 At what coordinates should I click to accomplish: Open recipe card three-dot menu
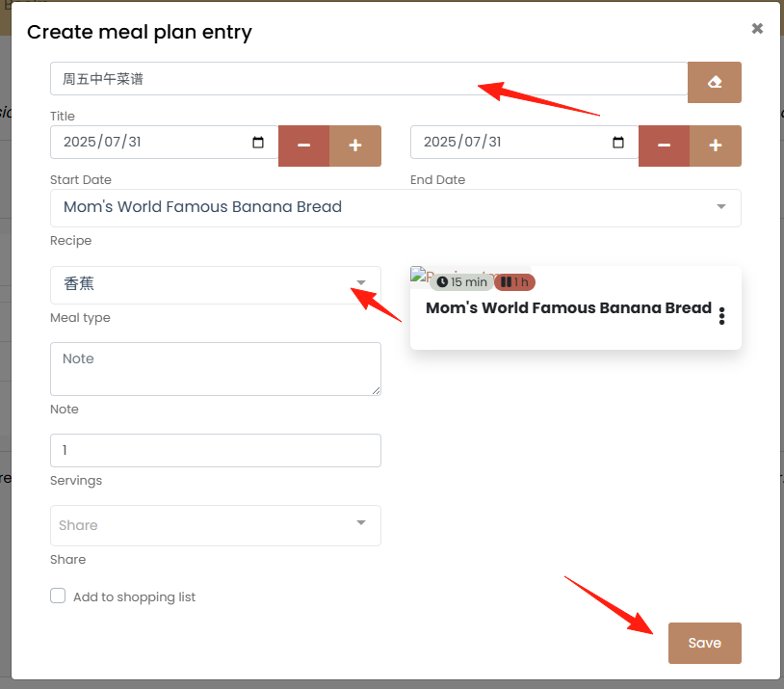[x=721, y=316]
